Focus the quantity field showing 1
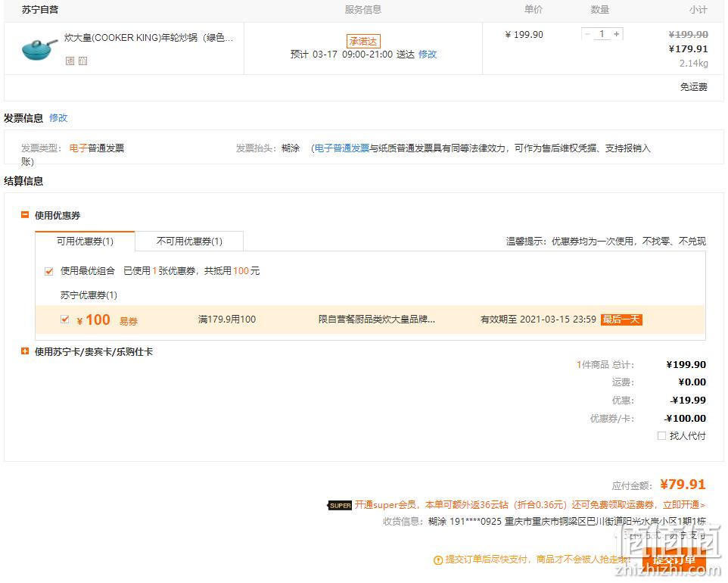 (602, 34)
